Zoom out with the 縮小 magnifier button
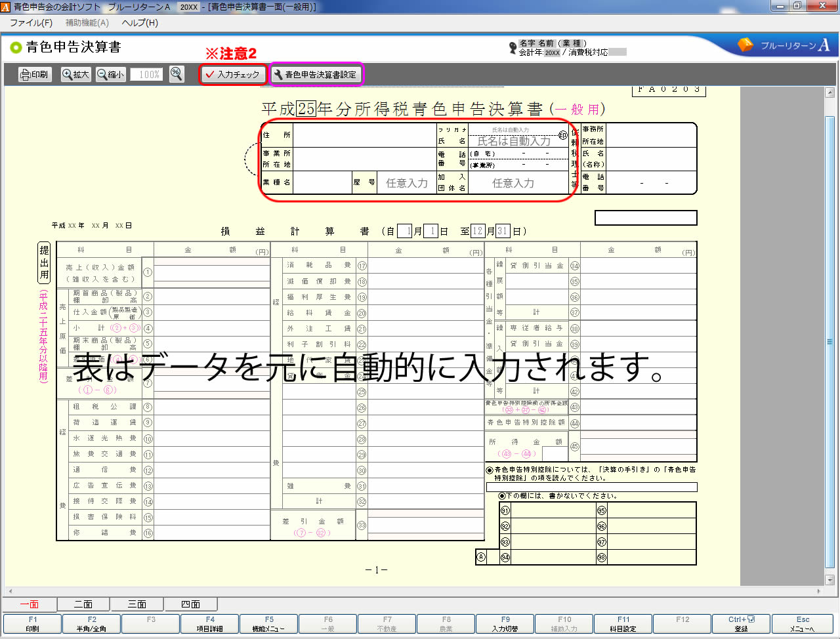This screenshot has width=840, height=639. click(x=110, y=75)
